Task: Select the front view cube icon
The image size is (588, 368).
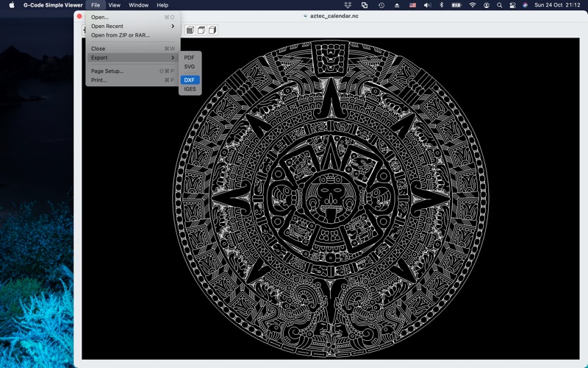Action: (x=190, y=30)
